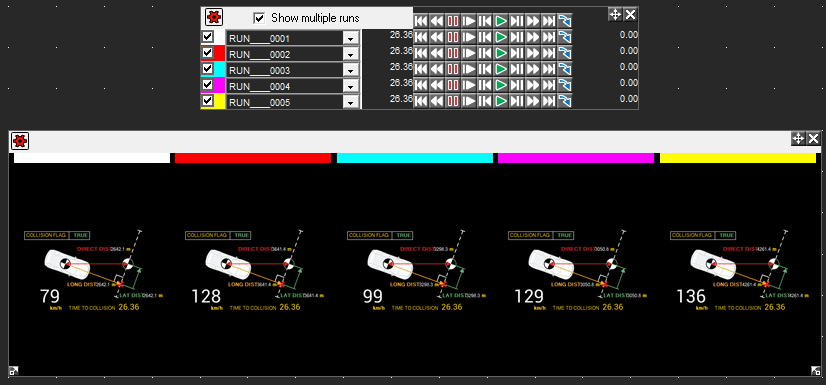This screenshot has height=385, width=826.
Task: Click the blue loop arrow for RUN____0001
Action: coord(565,37)
